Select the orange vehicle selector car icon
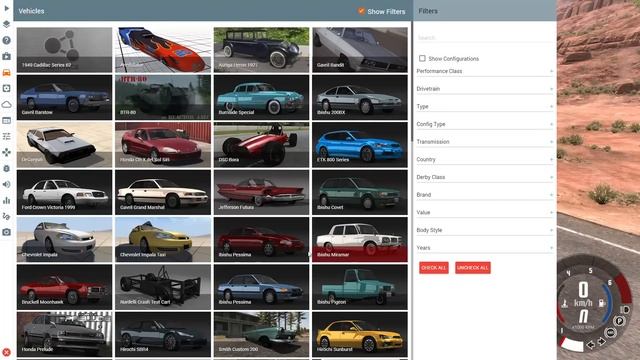640x360 pixels. coord(7,72)
